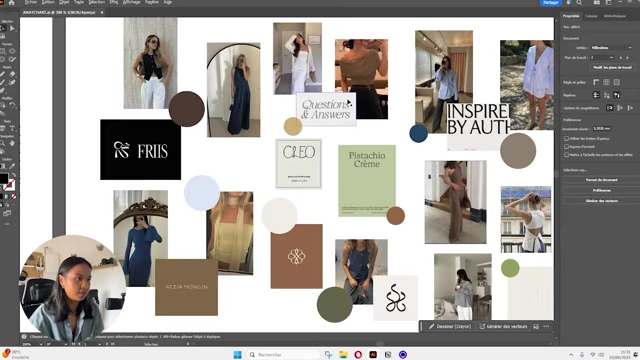Close the ANAYCHART.ai document tab

click(x=102, y=12)
